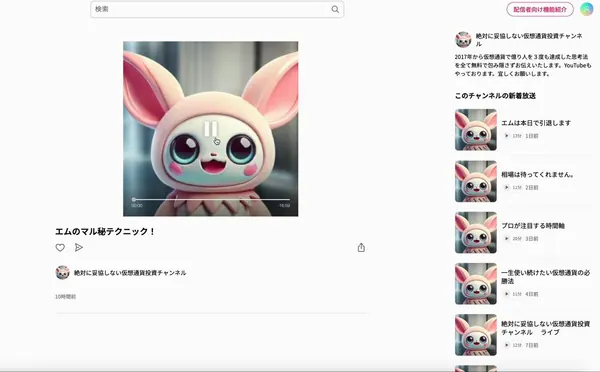Open thumbnail of 相場は待ってくれません。

click(476, 181)
